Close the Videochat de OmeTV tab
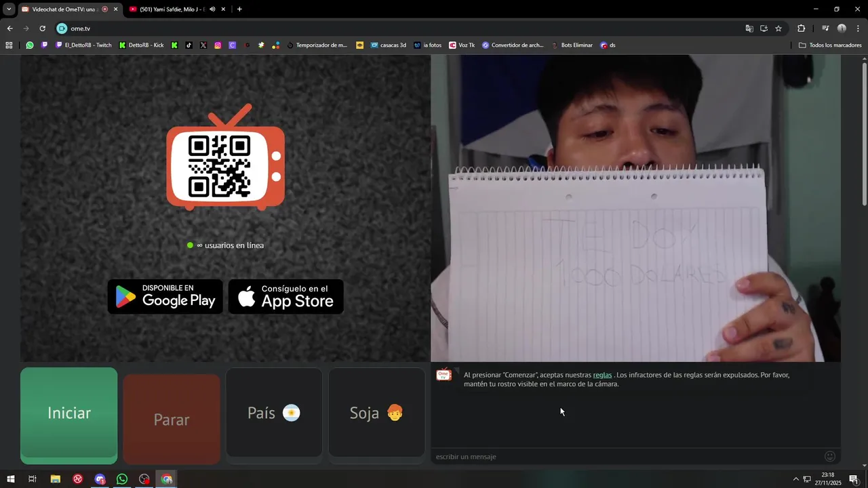Viewport: 868px width, 488px height. pyautogui.click(x=115, y=9)
